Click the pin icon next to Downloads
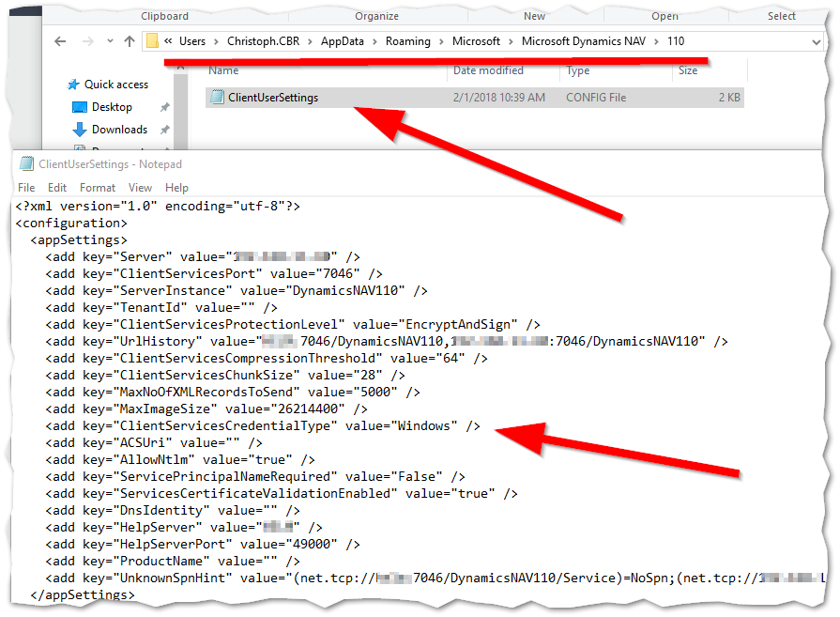This screenshot has height=617, width=840. (x=164, y=130)
